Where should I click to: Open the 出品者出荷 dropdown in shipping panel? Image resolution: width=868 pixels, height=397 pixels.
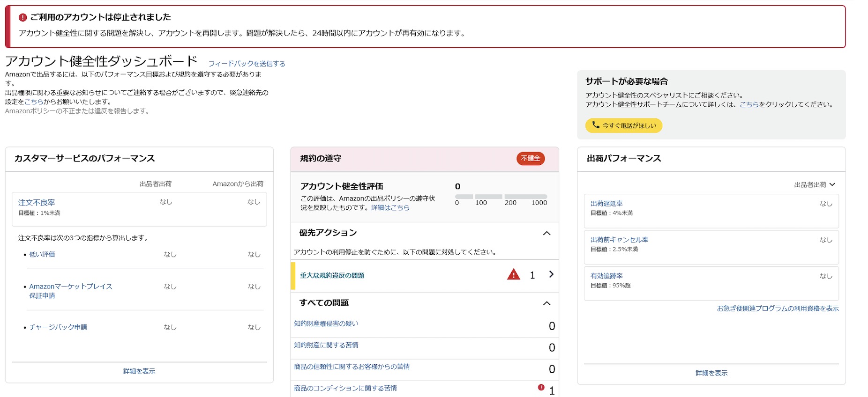[x=815, y=185]
